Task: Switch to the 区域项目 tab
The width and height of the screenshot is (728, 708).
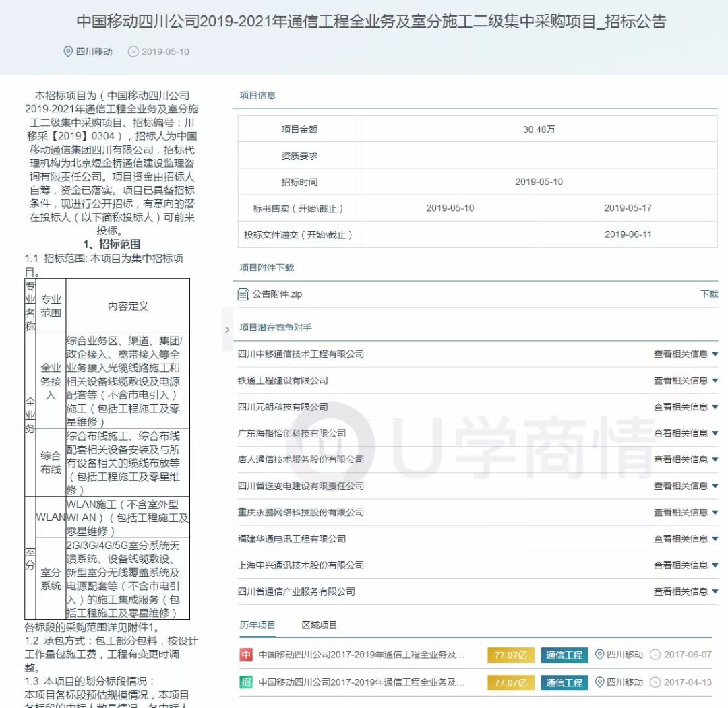Action: (320, 625)
